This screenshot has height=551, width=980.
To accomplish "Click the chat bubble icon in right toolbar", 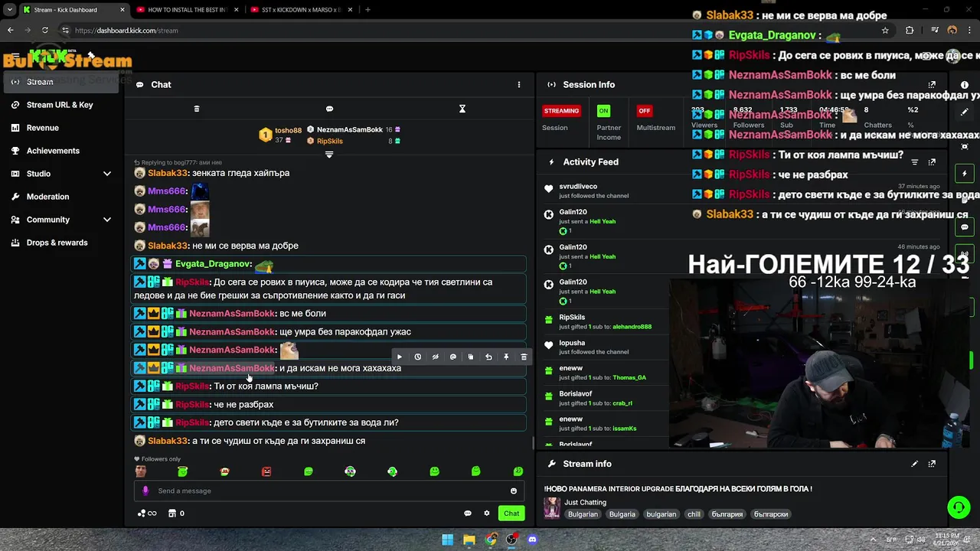I will click(x=965, y=227).
